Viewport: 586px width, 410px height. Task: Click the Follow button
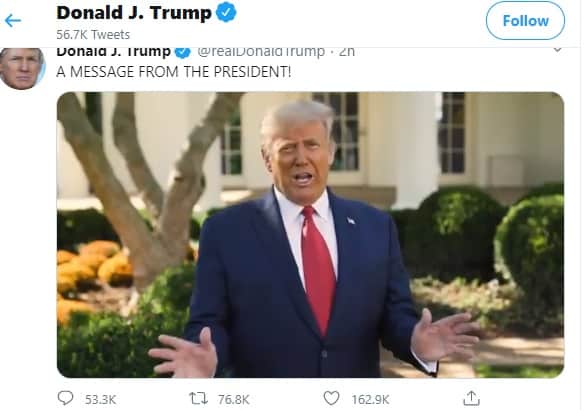[525, 21]
